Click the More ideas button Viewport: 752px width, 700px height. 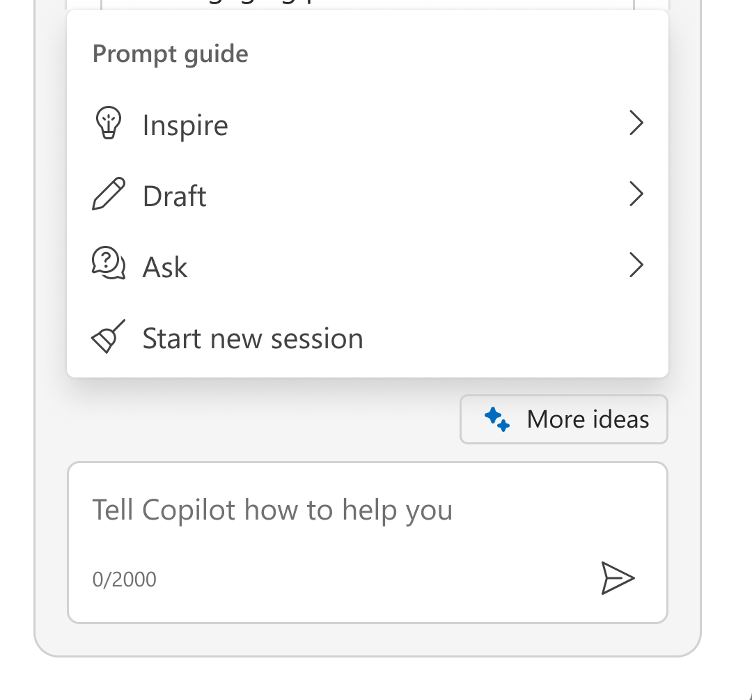563,419
